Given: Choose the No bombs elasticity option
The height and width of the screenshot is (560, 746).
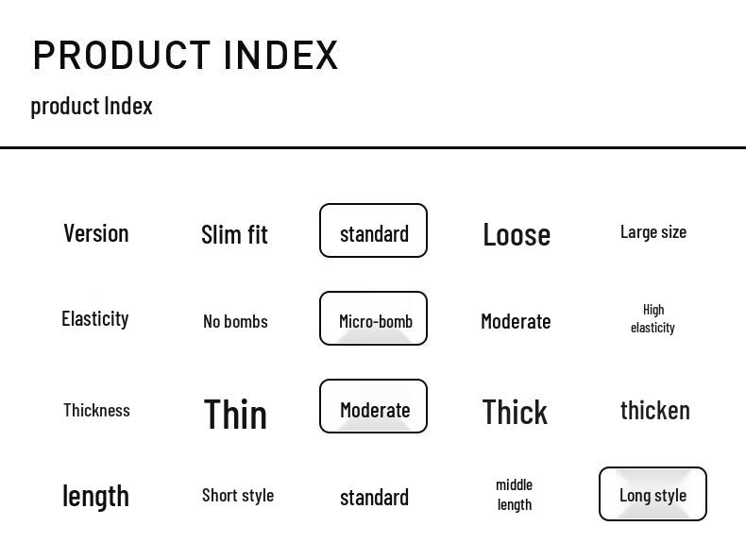Looking at the screenshot, I should [235, 321].
